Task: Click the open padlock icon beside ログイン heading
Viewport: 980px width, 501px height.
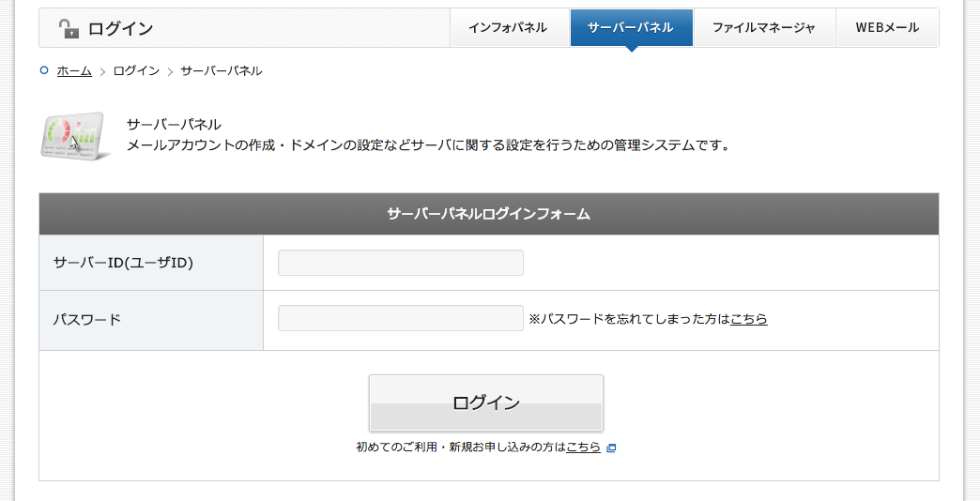Action: [68, 28]
